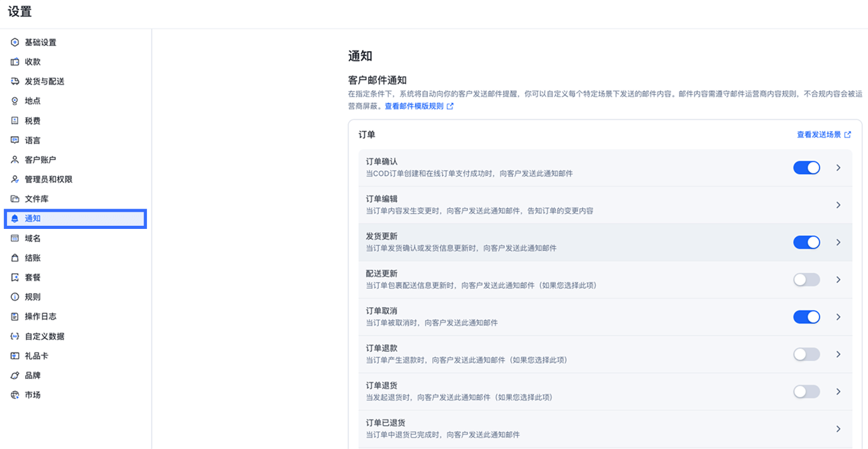Click the 客户账户 person icon

coord(14,159)
